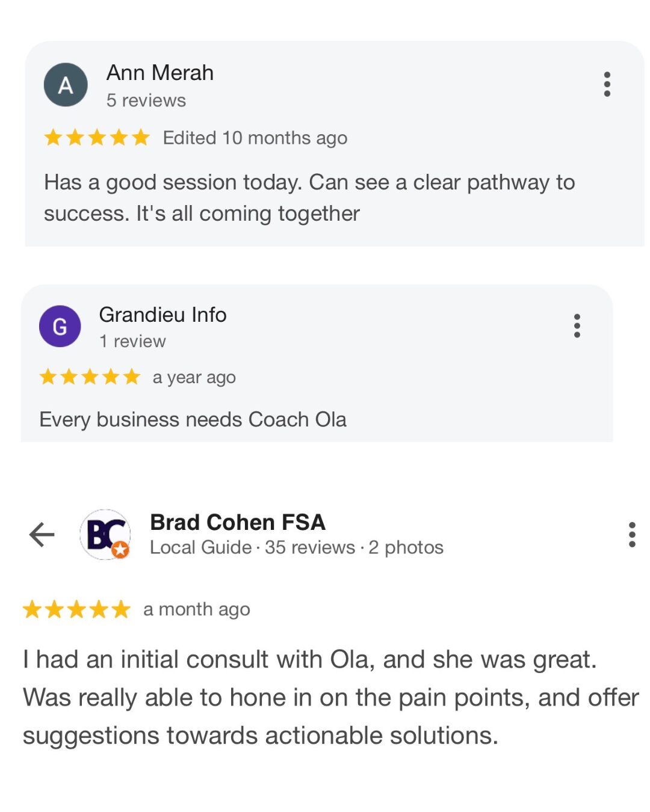View Brad Cohen's Local Guide details

(200, 547)
